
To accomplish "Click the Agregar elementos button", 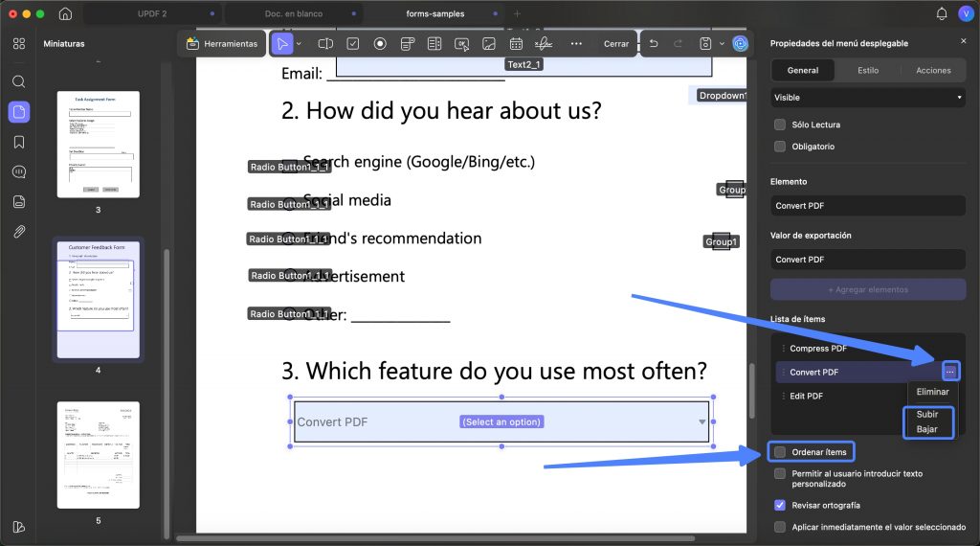I will pyautogui.click(x=867, y=289).
